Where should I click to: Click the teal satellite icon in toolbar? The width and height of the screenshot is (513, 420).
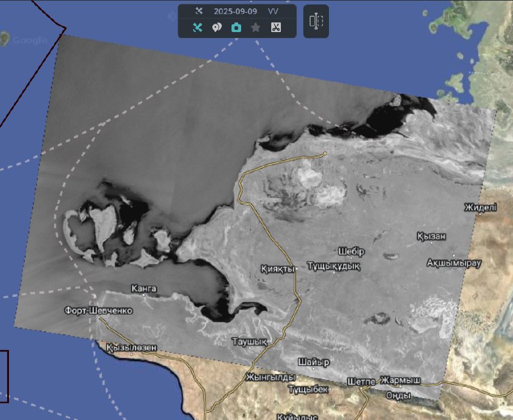[x=198, y=28]
